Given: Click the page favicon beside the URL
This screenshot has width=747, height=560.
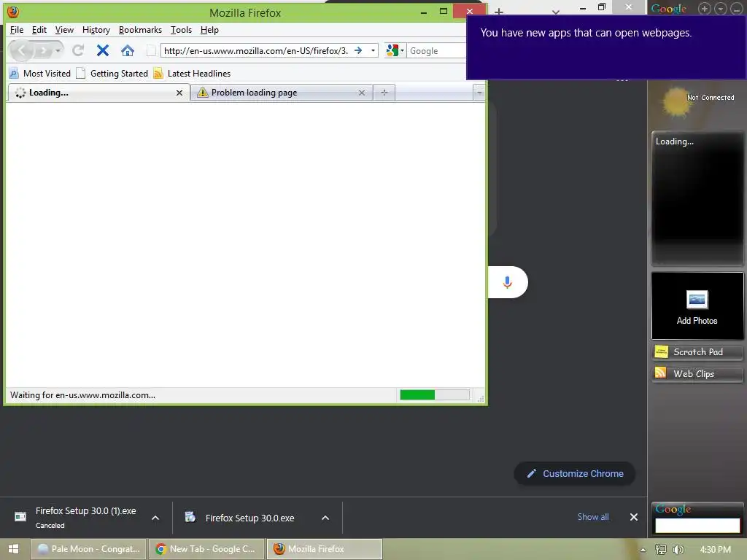Looking at the screenshot, I should click(150, 50).
